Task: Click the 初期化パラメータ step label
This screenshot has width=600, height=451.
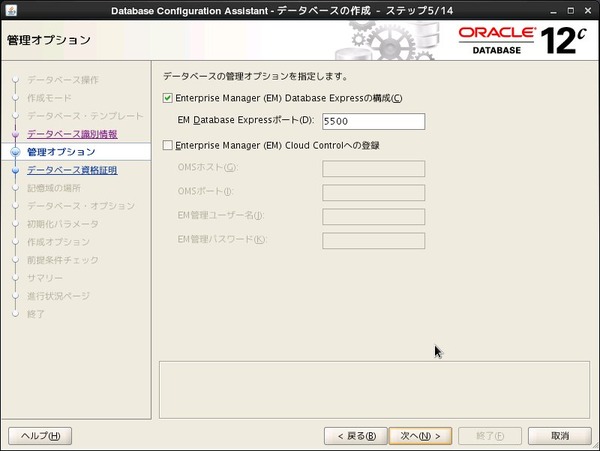Action: click(x=63, y=224)
